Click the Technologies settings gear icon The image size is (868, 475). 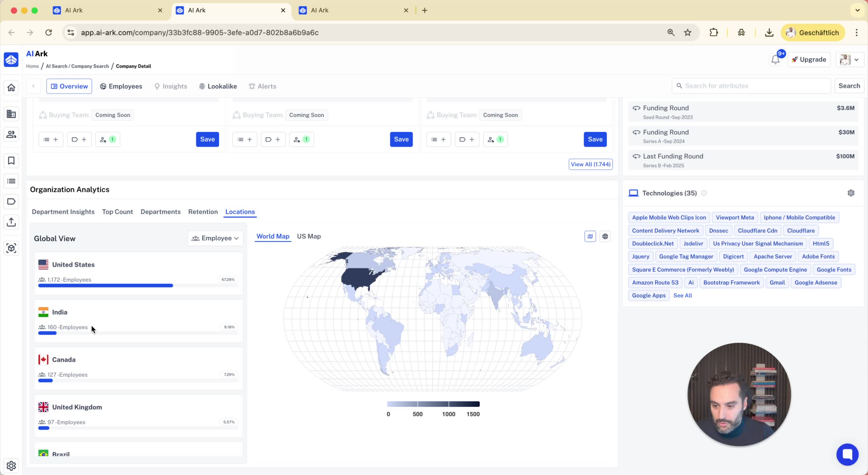(x=851, y=193)
